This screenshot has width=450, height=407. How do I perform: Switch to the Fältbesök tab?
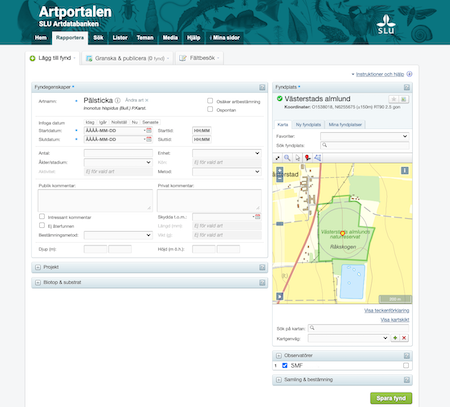(199, 58)
